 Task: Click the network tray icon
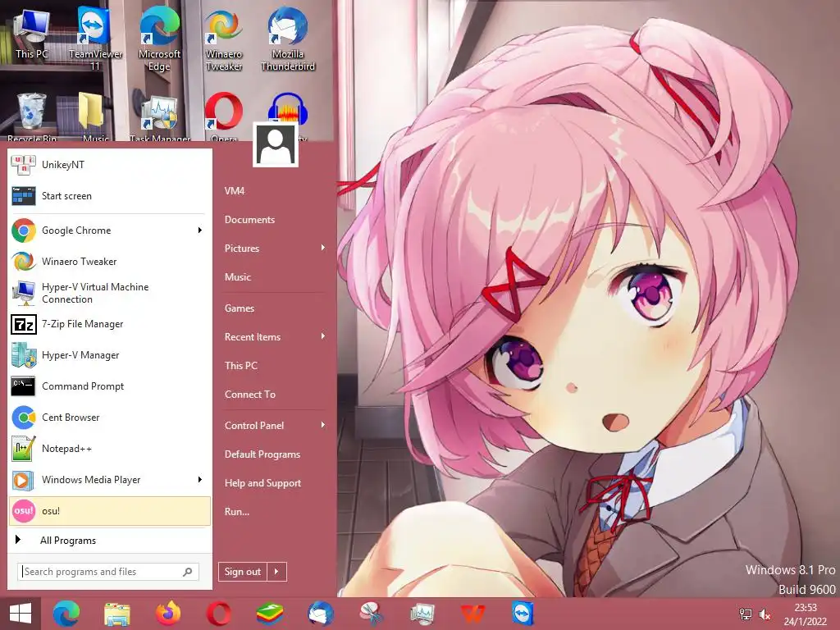tap(745, 614)
